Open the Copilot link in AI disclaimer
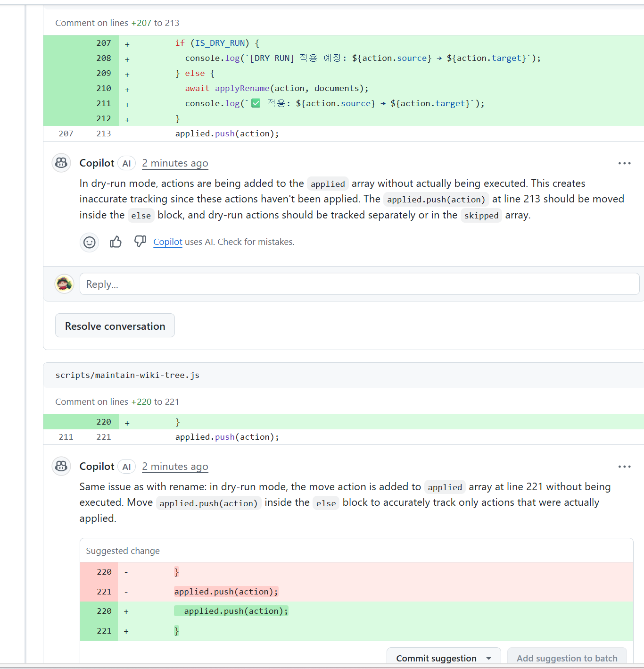 tap(167, 242)
